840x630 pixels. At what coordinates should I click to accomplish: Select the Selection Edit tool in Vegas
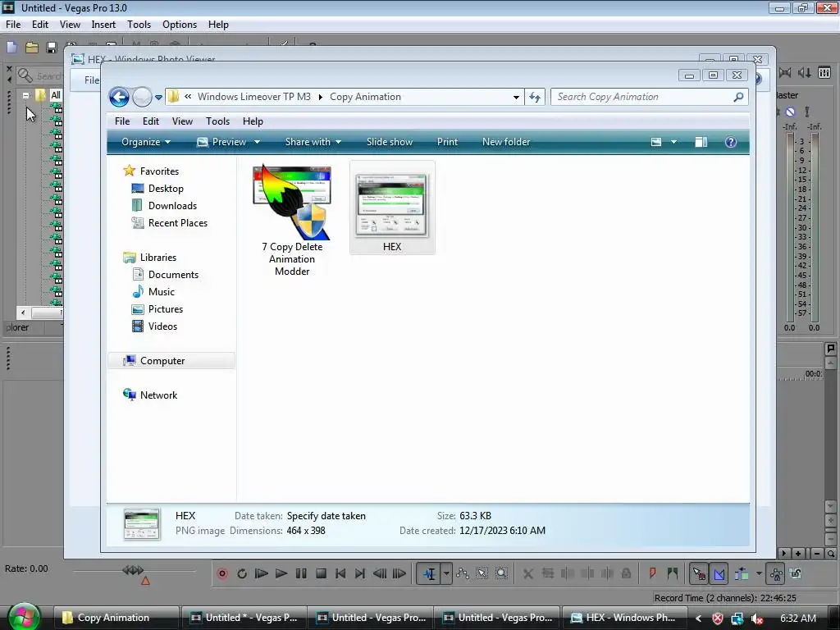click(482, 573)
